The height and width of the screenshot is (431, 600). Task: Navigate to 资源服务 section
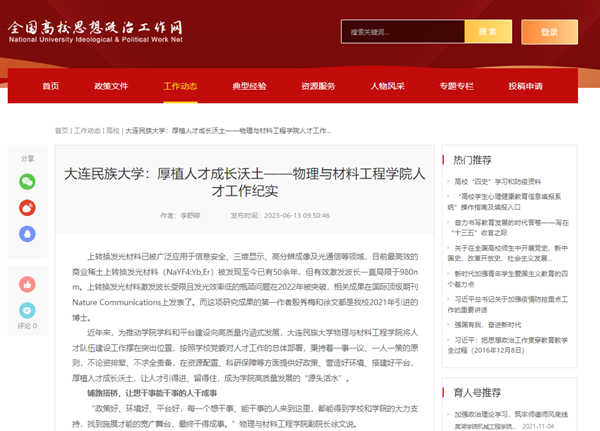pyautogui.click(x=318, y=86)
